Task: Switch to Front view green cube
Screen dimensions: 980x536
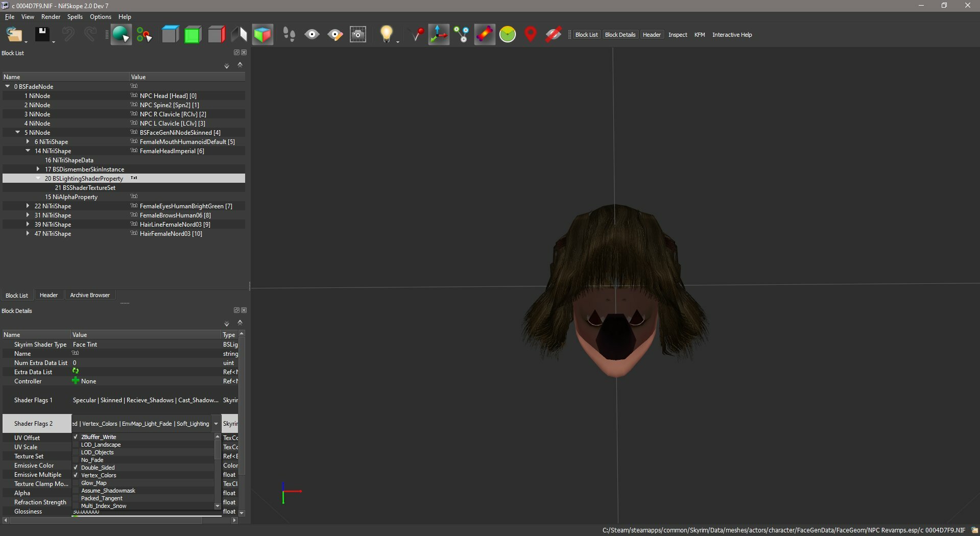Action: click(193, 35)
